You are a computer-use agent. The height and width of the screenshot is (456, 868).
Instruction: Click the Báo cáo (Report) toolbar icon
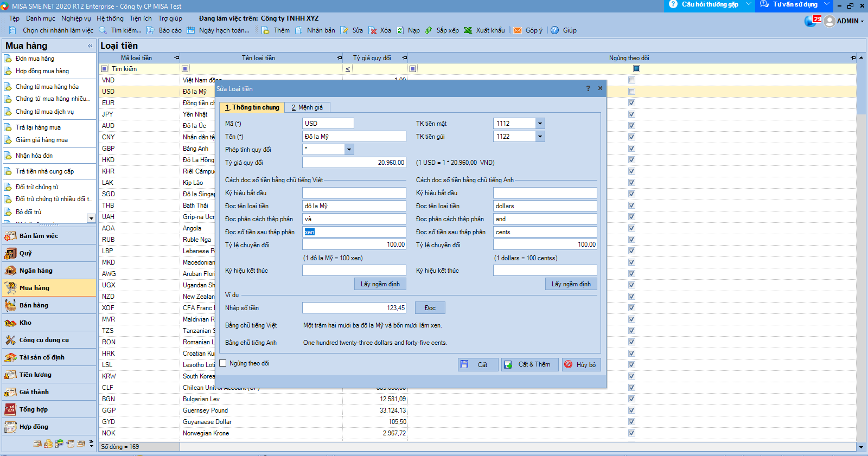coord(150,30)
